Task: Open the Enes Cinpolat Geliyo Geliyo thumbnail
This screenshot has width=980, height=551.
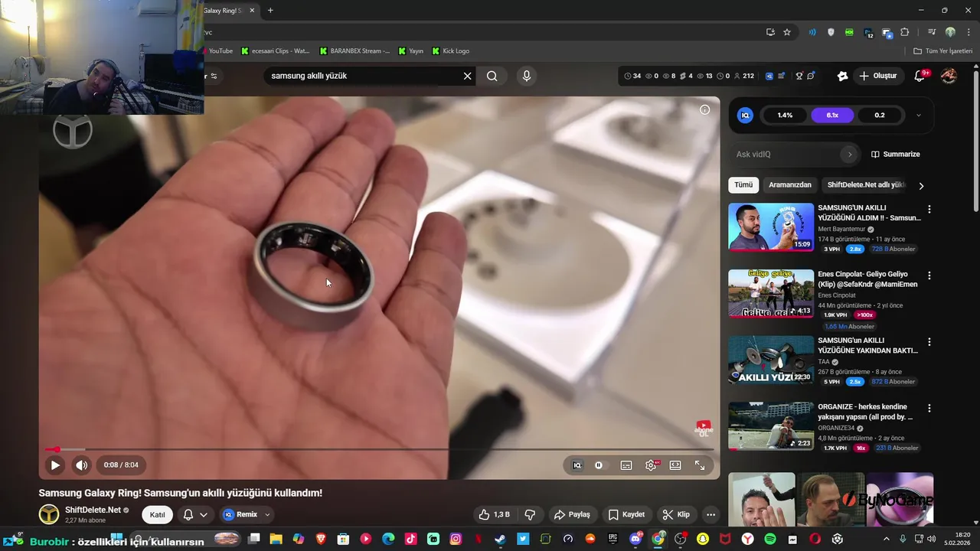Action: [771, 293]
